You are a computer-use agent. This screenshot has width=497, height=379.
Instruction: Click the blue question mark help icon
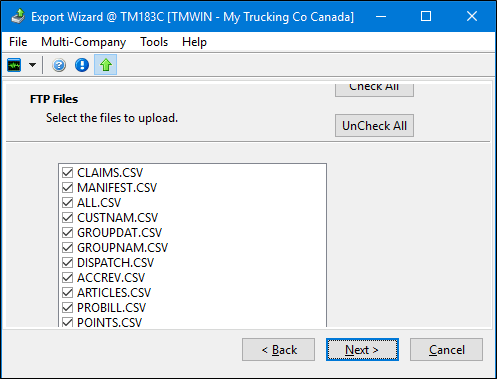[x=59, y=65]
